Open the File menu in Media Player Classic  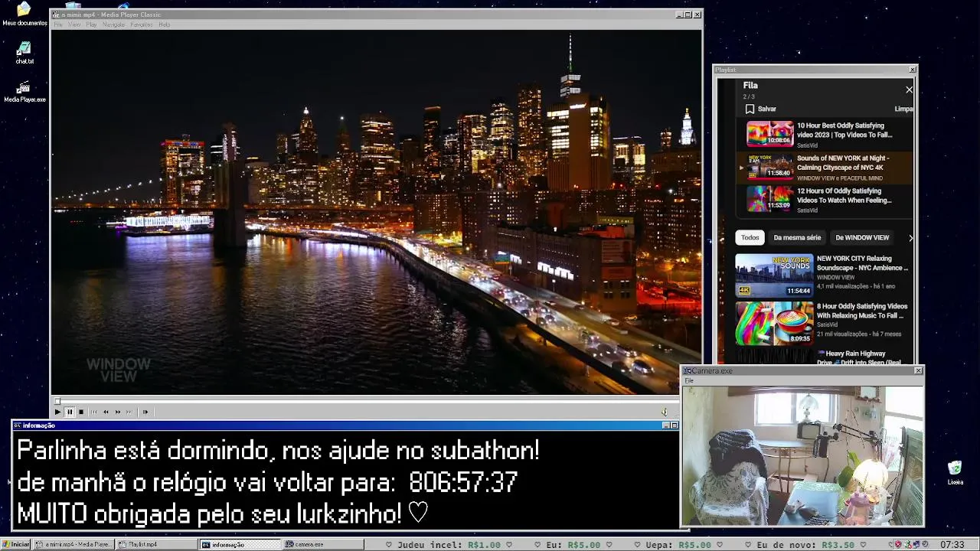(x=58, y=24)
